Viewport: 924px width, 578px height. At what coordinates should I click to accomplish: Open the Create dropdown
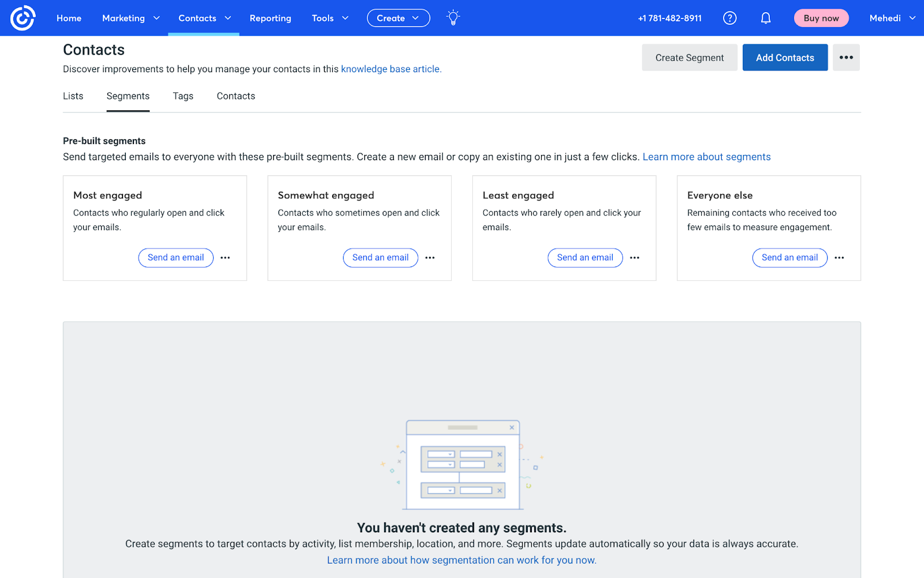(398, 18)
